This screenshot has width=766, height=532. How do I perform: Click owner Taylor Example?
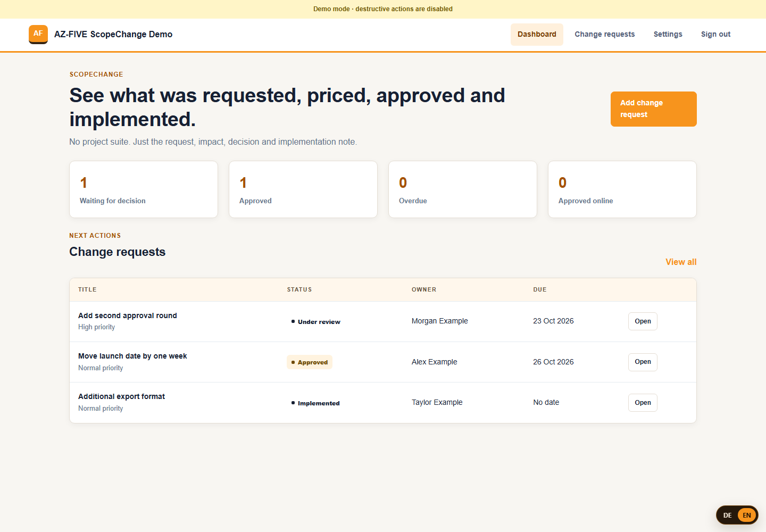click(437, 402)
